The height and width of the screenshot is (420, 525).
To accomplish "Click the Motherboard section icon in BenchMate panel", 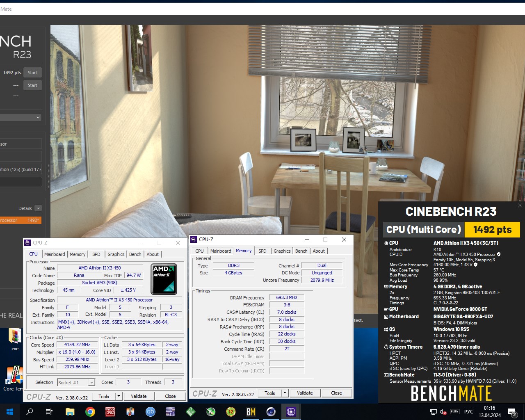I will [x=386, y=317].
